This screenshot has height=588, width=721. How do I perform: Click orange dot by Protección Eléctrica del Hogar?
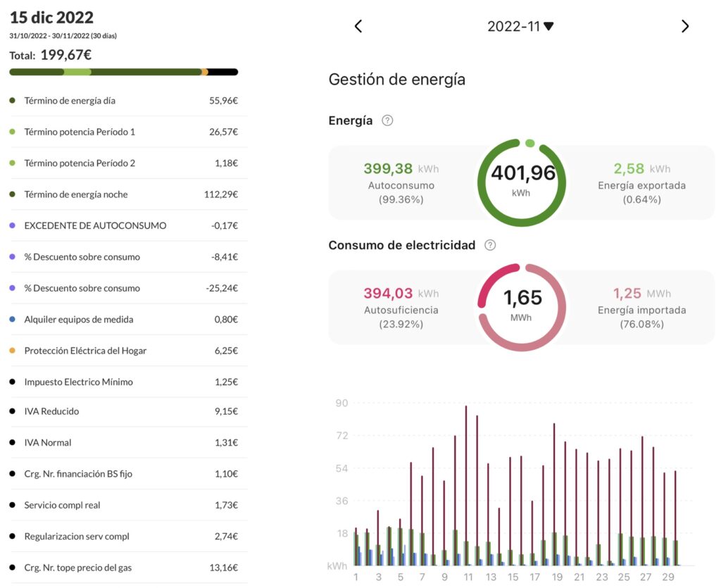click(x=13, y=351)
